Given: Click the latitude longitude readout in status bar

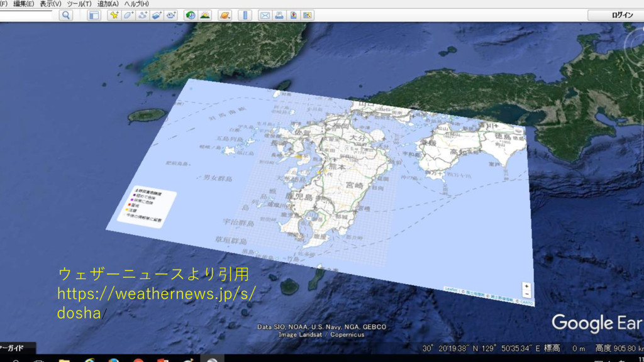Looking at the screenshot, I should pyautogui.click(x=481, y=348).
